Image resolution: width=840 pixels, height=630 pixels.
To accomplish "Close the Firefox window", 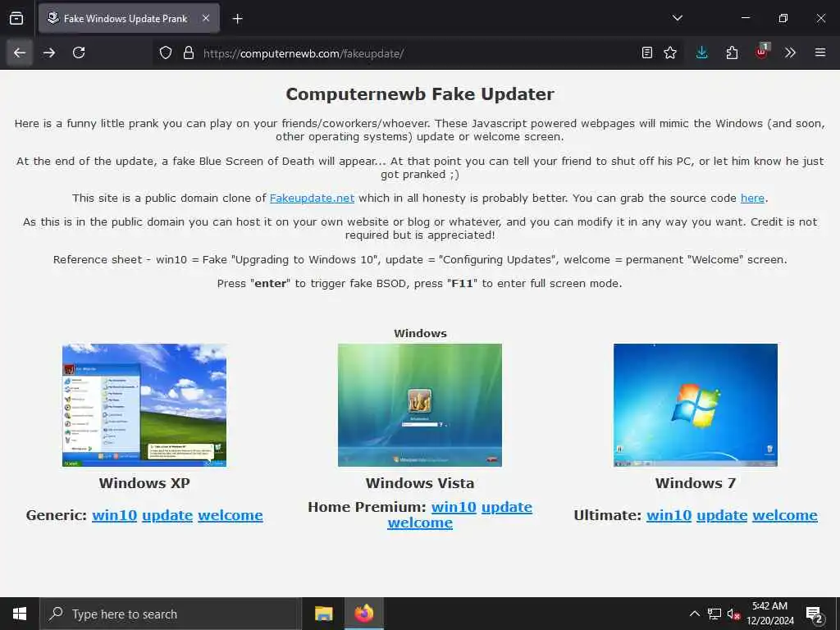I will (x=820, y=18).
